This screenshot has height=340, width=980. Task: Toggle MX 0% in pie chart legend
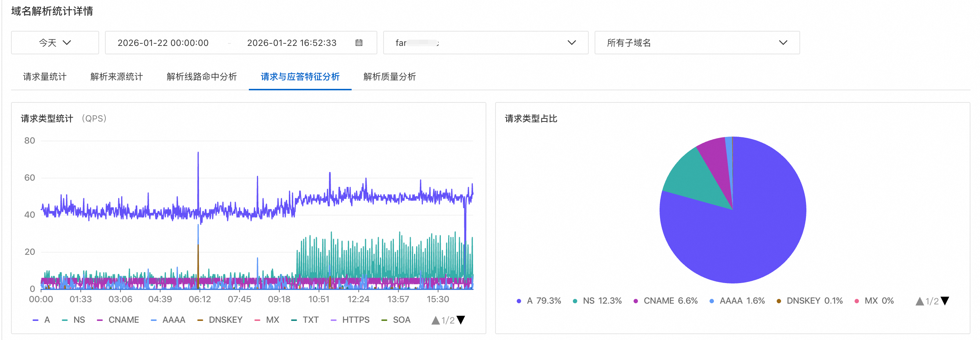coord(874,301)
